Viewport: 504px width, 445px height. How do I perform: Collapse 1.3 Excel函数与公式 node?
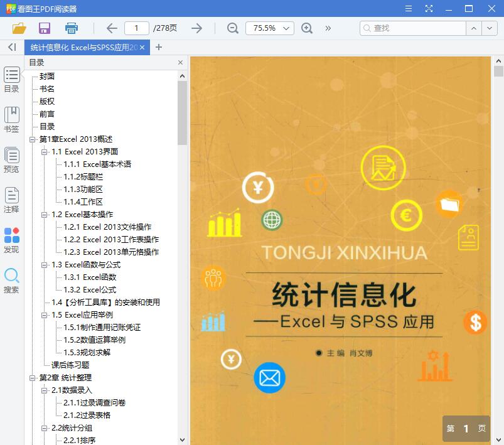tap(44, 265)
